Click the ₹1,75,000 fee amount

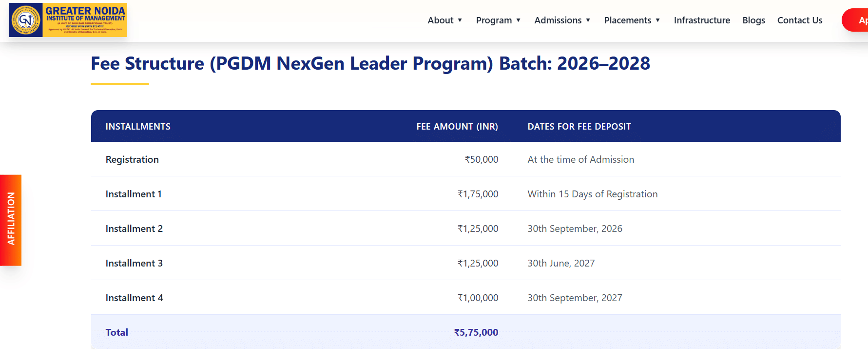pos(478,194)
